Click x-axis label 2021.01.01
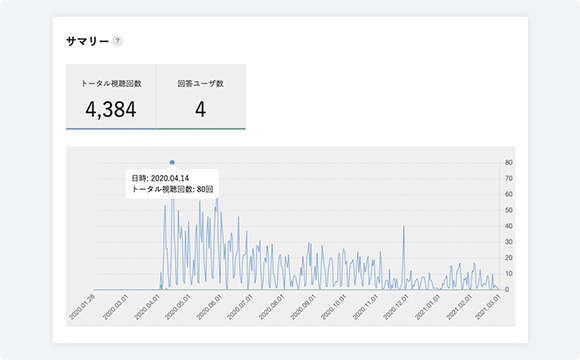This screenshot has height=360, width=580. (x=428, y=307)
